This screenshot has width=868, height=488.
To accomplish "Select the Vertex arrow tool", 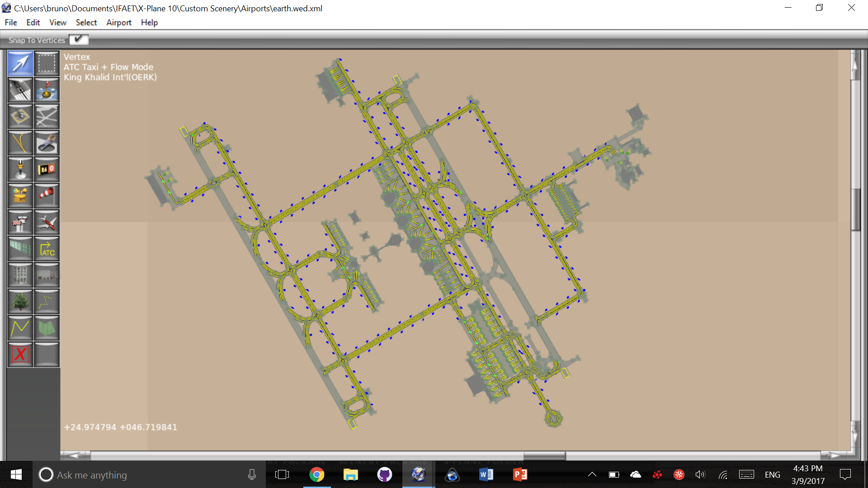I will 20,63.
